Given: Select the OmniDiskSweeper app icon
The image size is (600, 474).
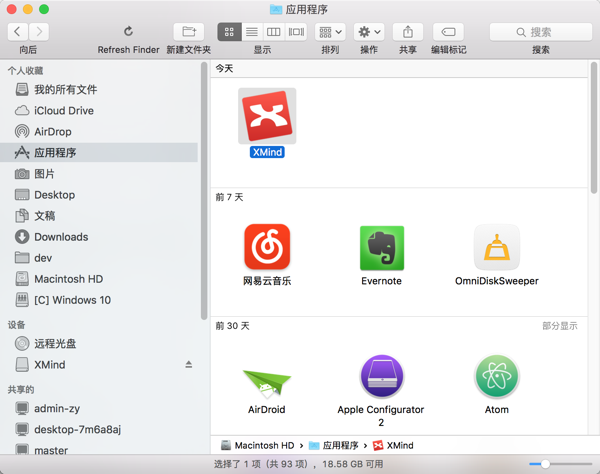Looking at the screenshot, I should coord(497,247).
